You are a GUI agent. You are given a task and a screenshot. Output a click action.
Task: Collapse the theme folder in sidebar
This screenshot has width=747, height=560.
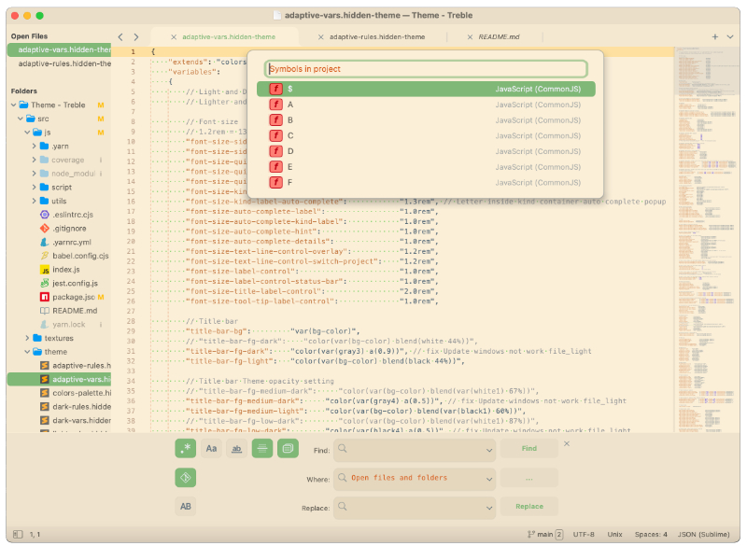26,352
